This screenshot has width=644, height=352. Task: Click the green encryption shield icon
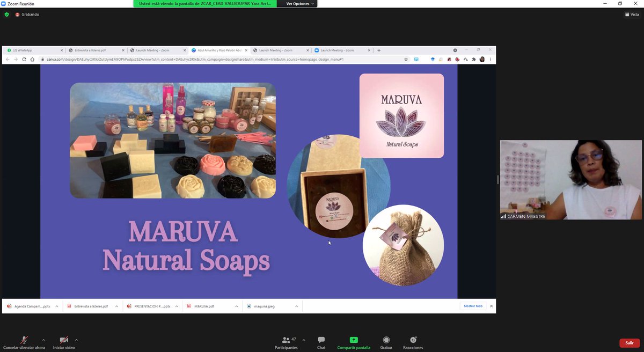6,14
